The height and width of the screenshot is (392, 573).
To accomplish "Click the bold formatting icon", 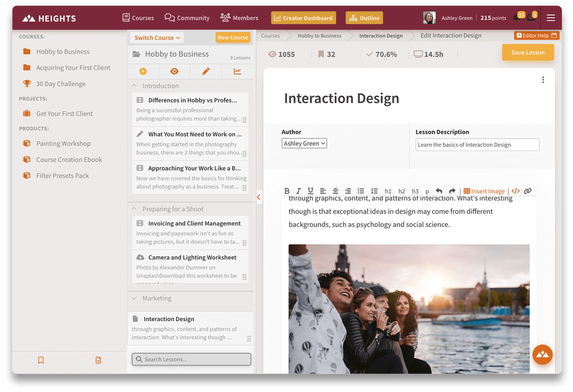I will pos(287,191).
